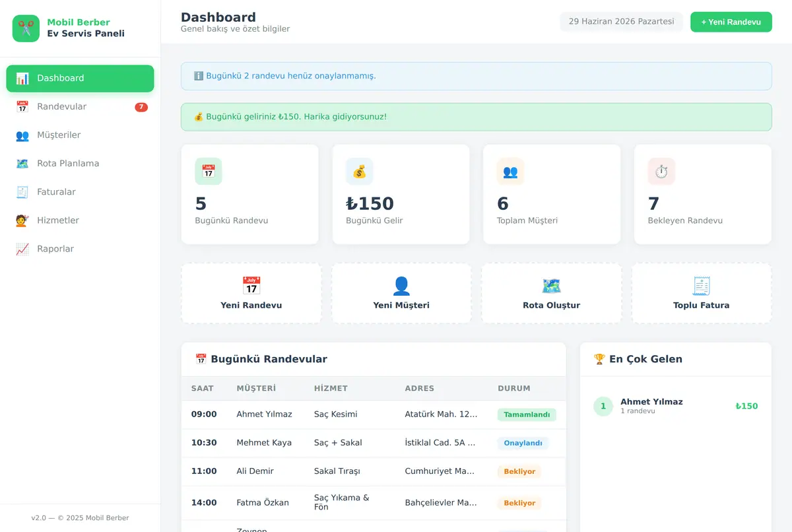Click the Tamamlandı status badge
This screenshot has height=532, width=792.
(x=527, y=415)
